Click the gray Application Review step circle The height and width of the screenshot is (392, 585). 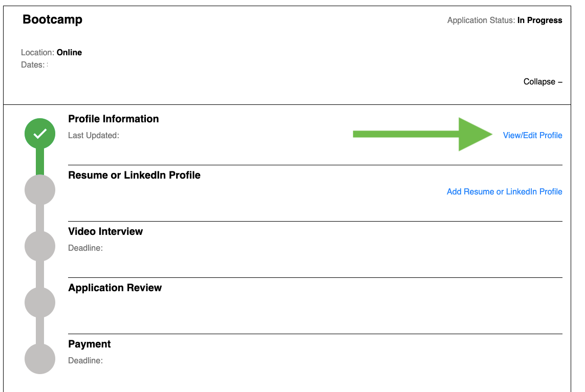pyautogui.click(x=40, y=302)
